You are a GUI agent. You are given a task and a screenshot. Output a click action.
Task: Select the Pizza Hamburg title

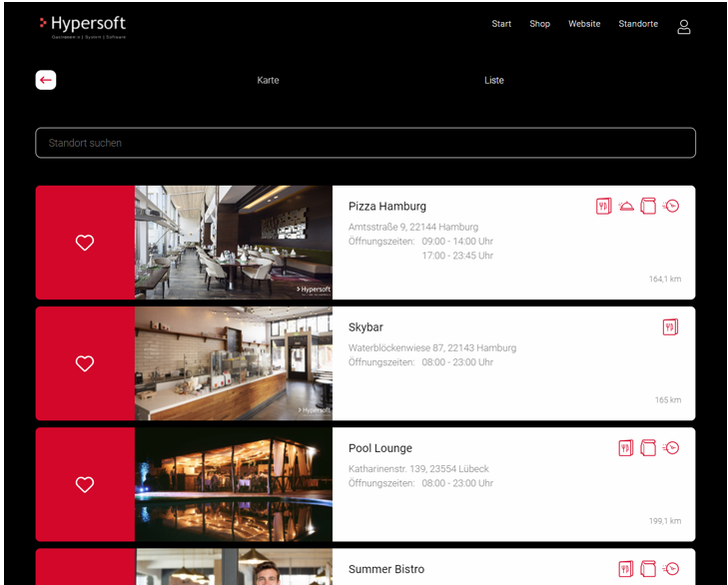pyautogui.click(x=387, y=206)
